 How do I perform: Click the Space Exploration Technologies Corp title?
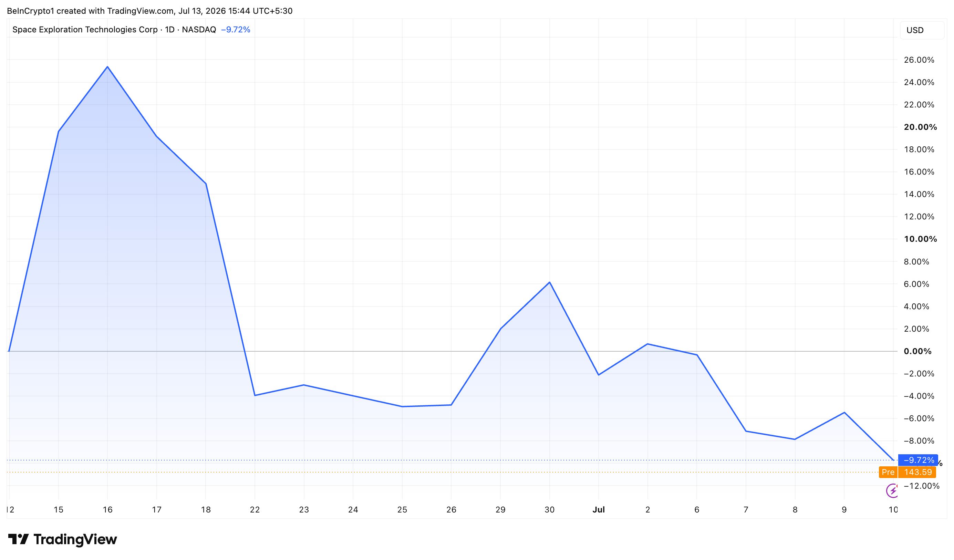click(85, 30)
